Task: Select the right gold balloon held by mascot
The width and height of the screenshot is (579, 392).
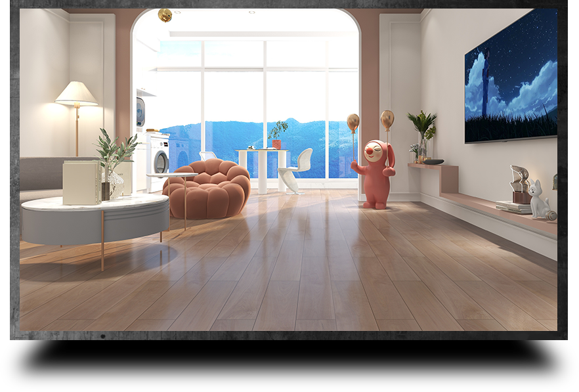Action: (387, 119)
